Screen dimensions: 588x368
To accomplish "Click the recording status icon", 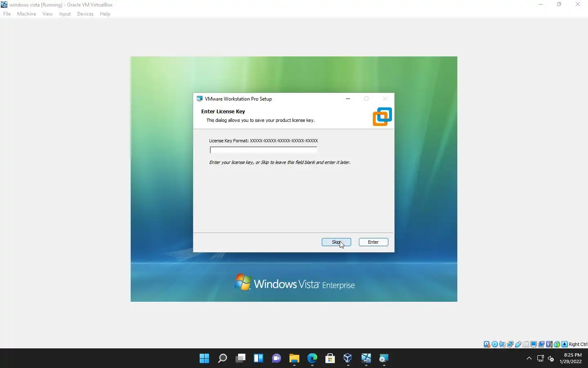I will tap(541, 344).
